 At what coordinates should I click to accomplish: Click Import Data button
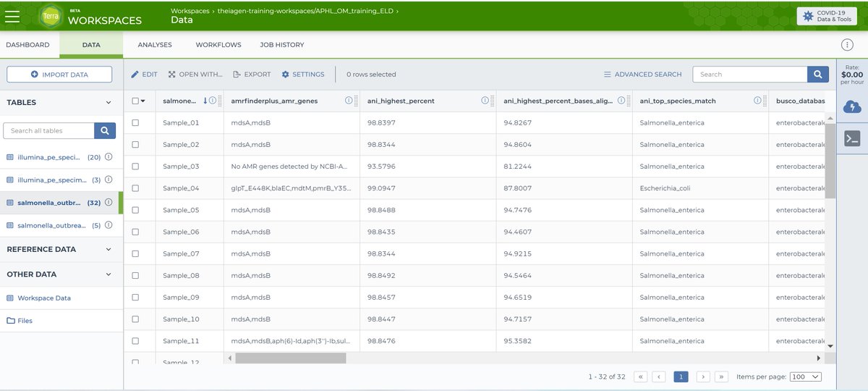59,75
